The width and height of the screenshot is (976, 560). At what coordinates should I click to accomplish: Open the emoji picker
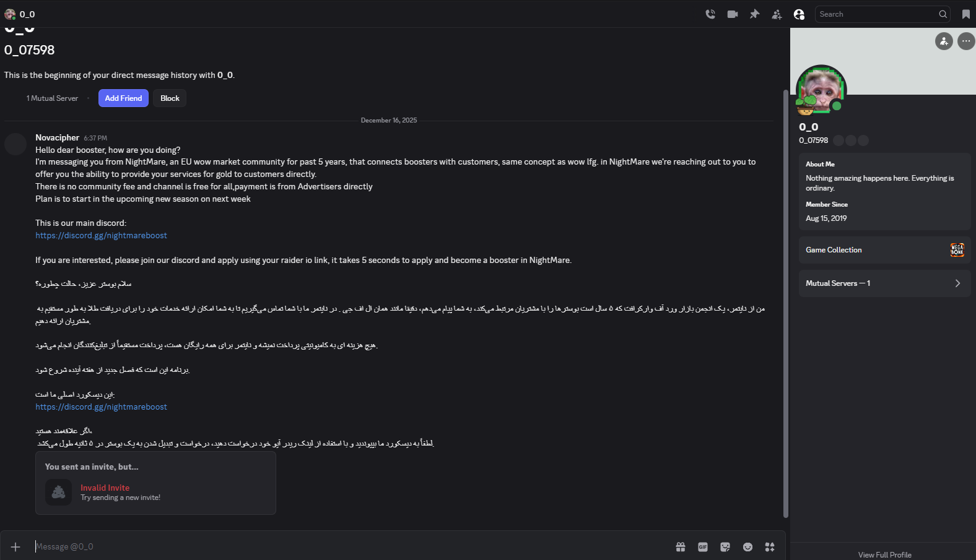tap(747, 547)
